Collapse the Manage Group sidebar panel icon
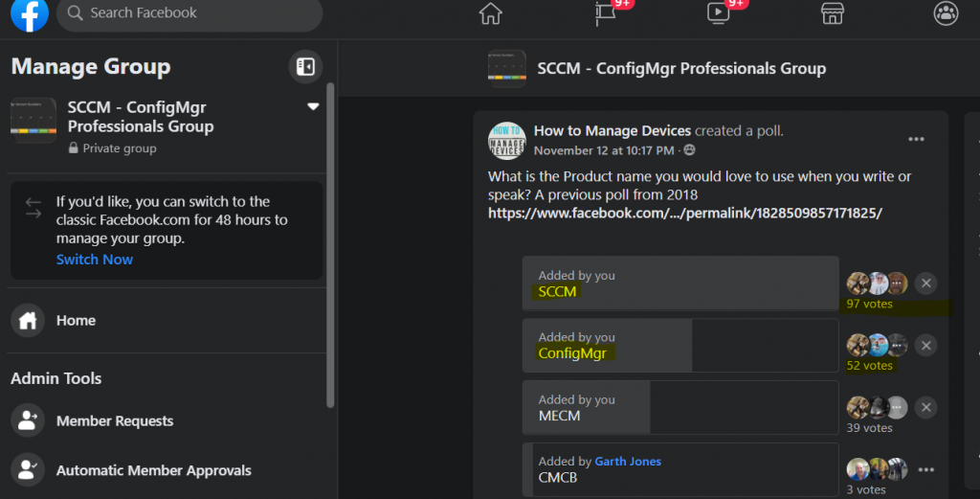 point(305,66)
